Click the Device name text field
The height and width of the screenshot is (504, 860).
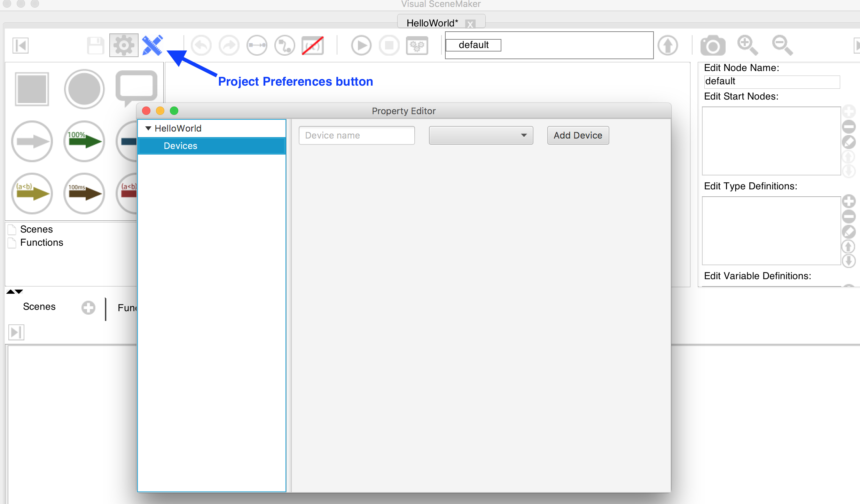click(357, 135)
